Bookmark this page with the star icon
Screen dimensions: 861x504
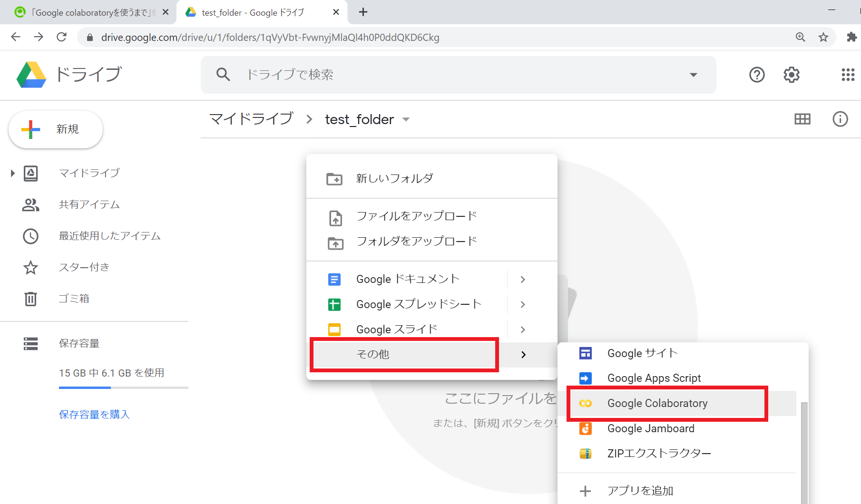tap(823, 37)
